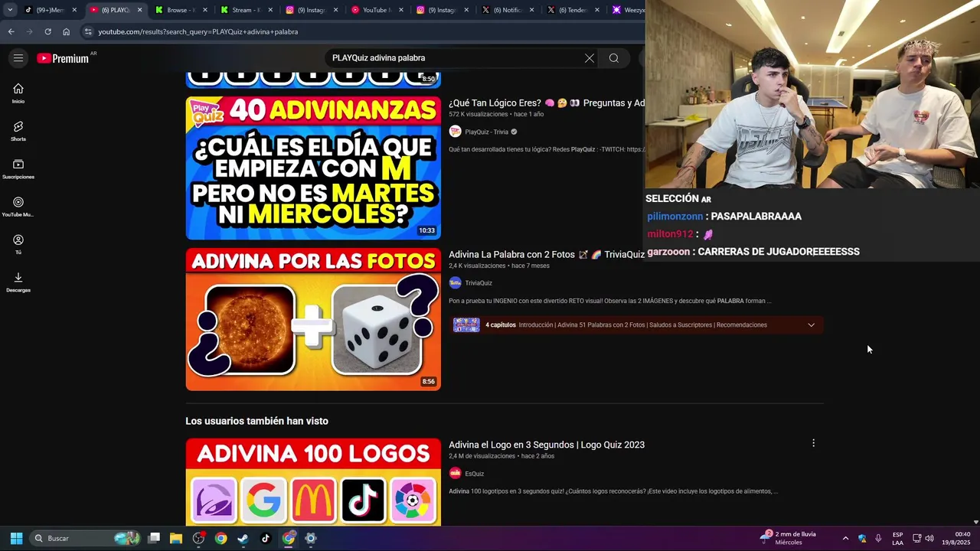980x551 pixels.
Task: Click the browser home button
Action: [x=67, y=31]
